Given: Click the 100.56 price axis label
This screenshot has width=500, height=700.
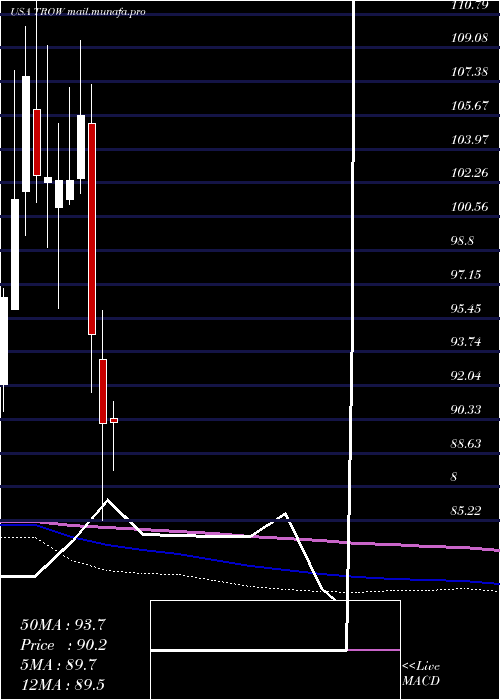Looking at the screenshot, I should click(469, 207).
